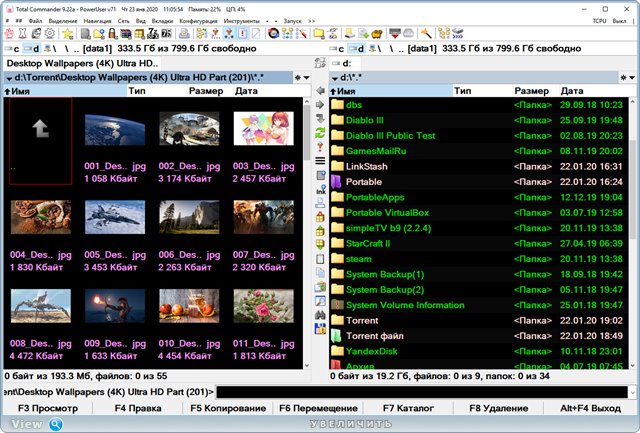
Task: Click the right panel vertical scrollbar
Action: coord(632,233)
